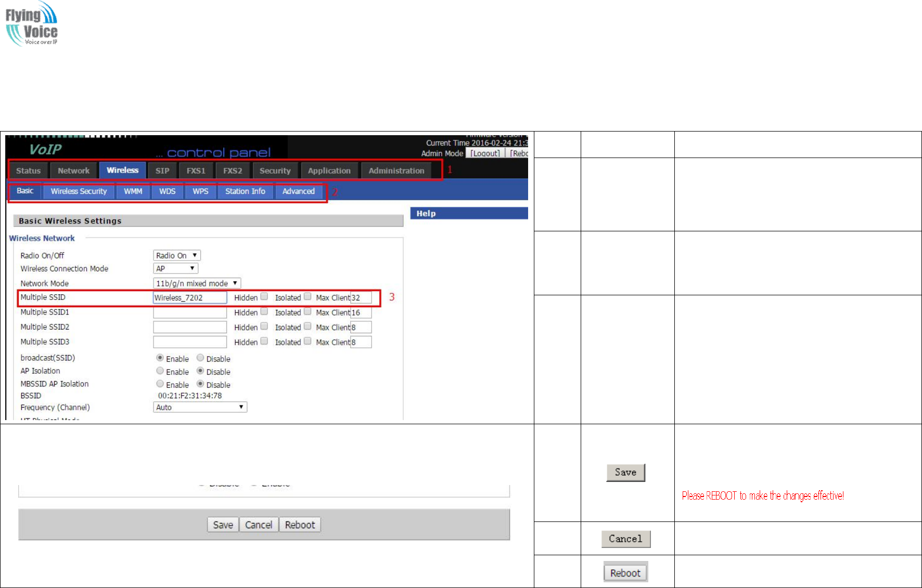922x588 pixels.
Task: Go to the FXS1 tab
Action: [196, 171]
